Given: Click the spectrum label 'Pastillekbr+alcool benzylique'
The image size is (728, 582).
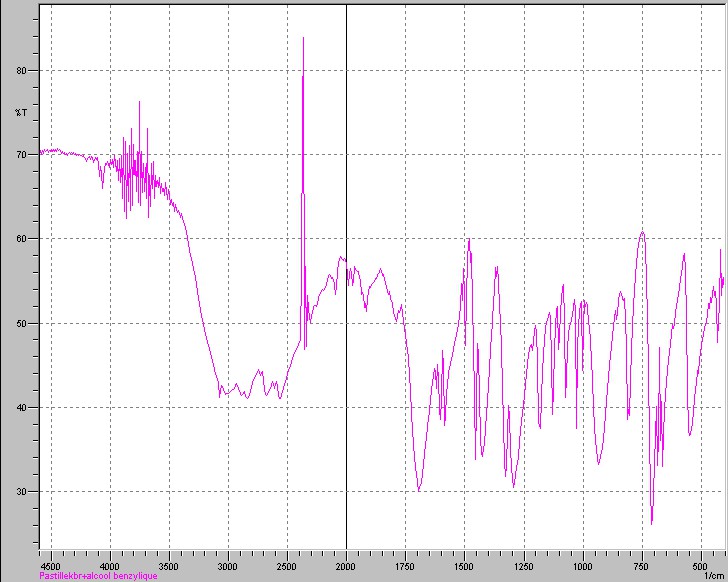Looking at the screenshot, I should point(98,576).
